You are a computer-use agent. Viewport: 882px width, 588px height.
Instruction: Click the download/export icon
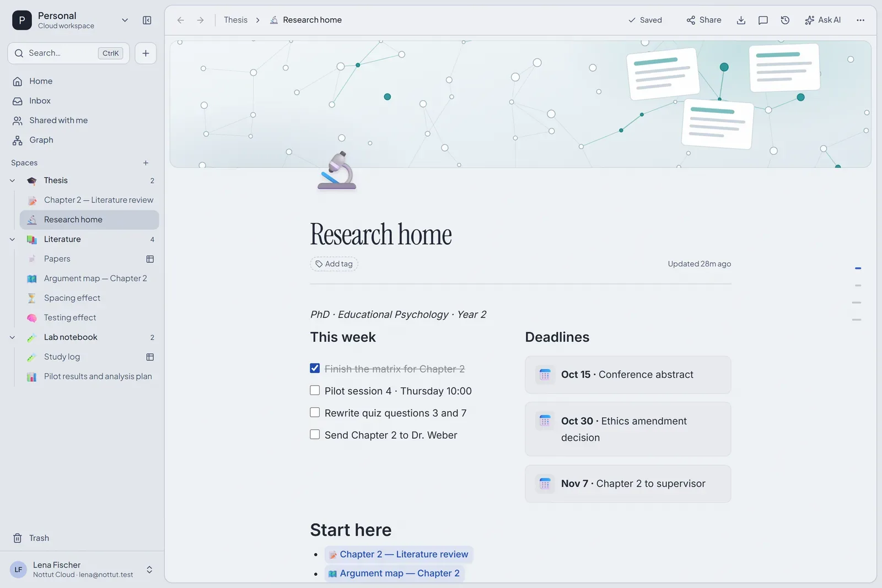741,20
